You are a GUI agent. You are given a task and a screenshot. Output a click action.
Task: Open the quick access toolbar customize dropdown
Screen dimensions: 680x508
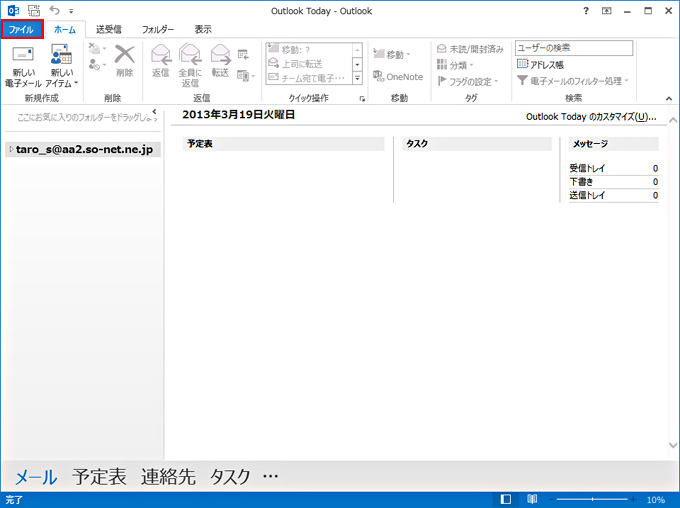coord(71,11)
